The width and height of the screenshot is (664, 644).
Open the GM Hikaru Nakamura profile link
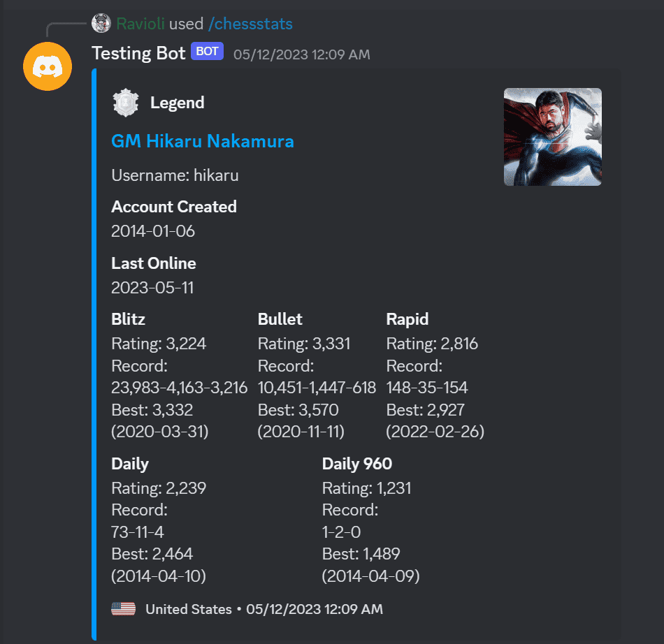pyautogui.click(x=203, y=141)
